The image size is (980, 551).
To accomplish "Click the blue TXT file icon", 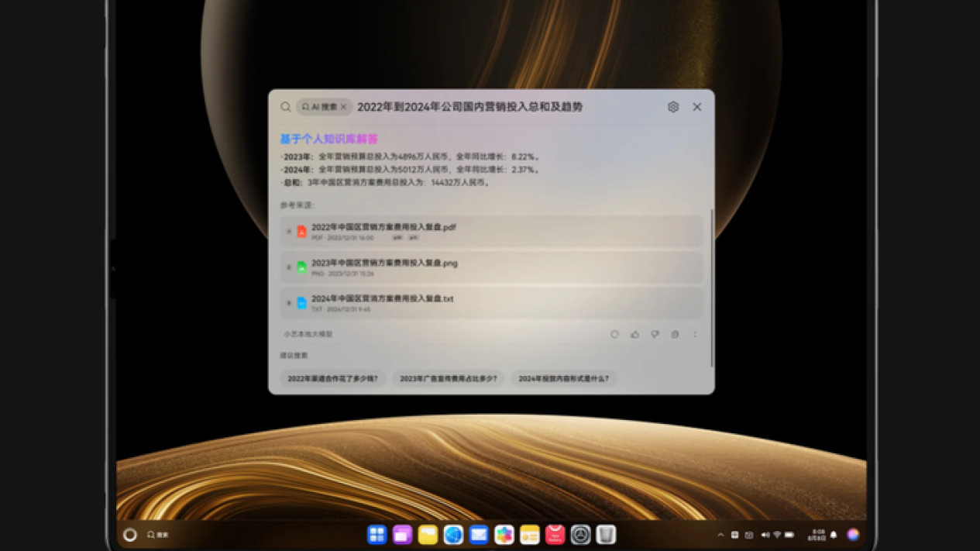I will pyautogui.click(x=301, y=303).
